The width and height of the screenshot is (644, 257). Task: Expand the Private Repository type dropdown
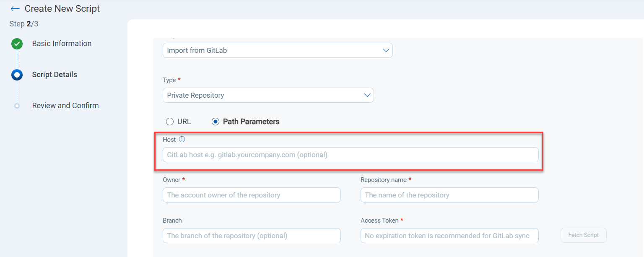point(268,95)
